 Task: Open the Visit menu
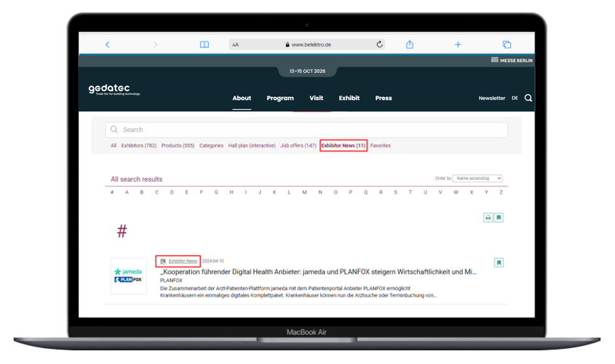pyautogui.click(x=316, y=98)
